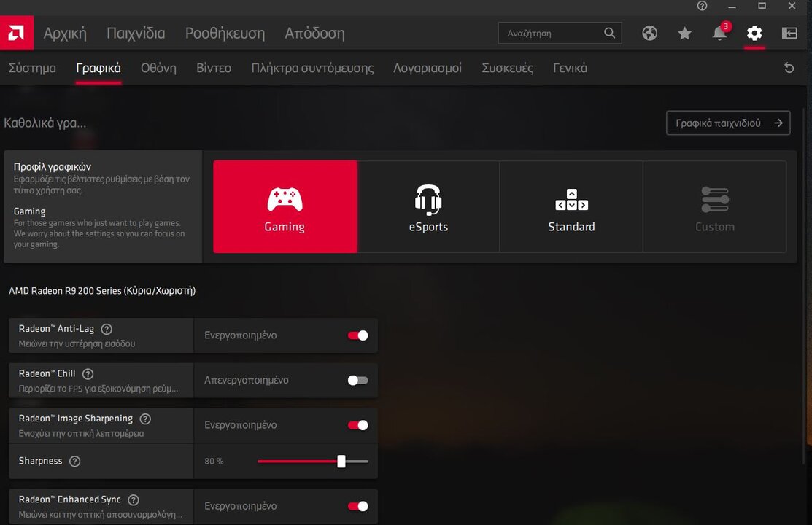
Task: Switch to the Σύστημα settings tab
Action: coord(32,68)
